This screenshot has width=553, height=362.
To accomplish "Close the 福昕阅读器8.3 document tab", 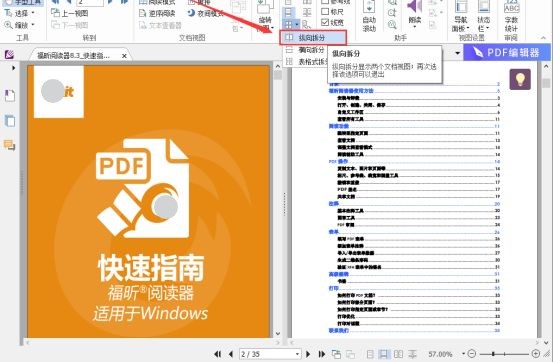I will (124, 56).
